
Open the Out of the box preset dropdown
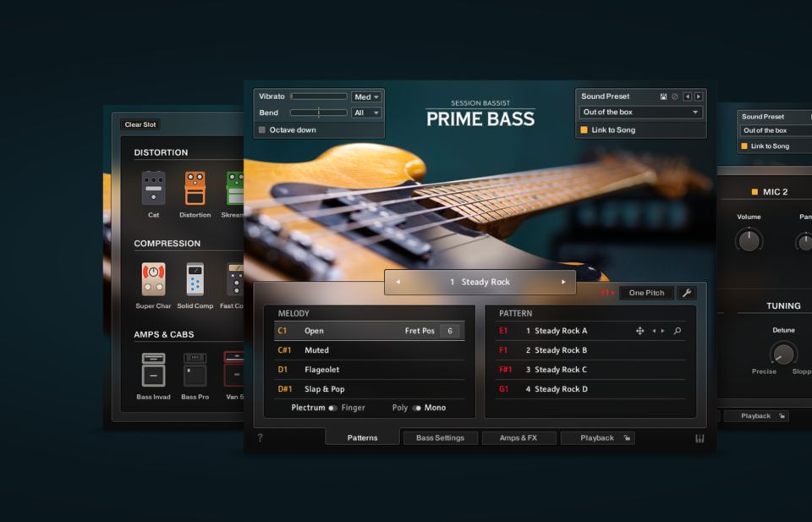coord(640,112)
